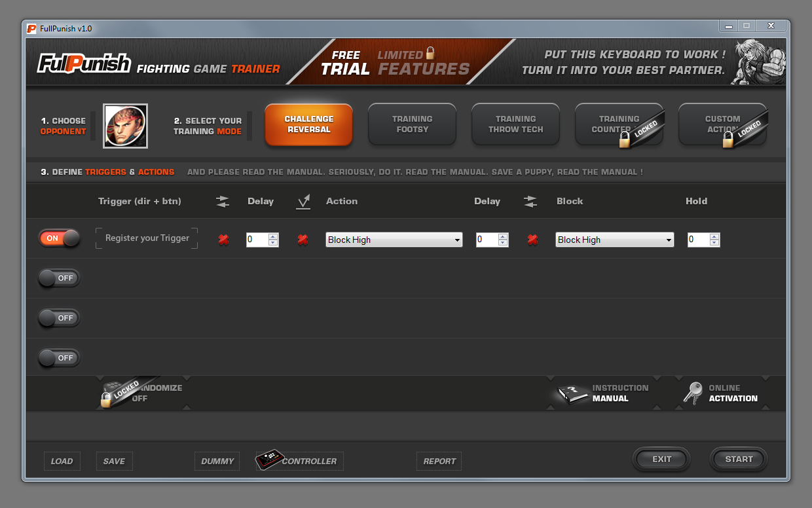Click the Register your Trigger field
This screenshot has height=508, width=812.
pyautogui.click(x=147, y=238)
